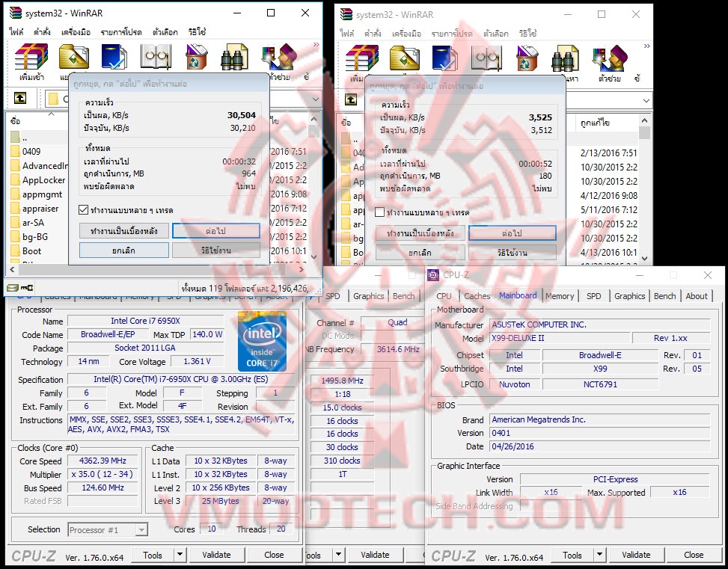This screenshot has width=728, height=569.
Task: Click Delete icon in left WinRAR toolbar
Action: click(x=196, y=57)
